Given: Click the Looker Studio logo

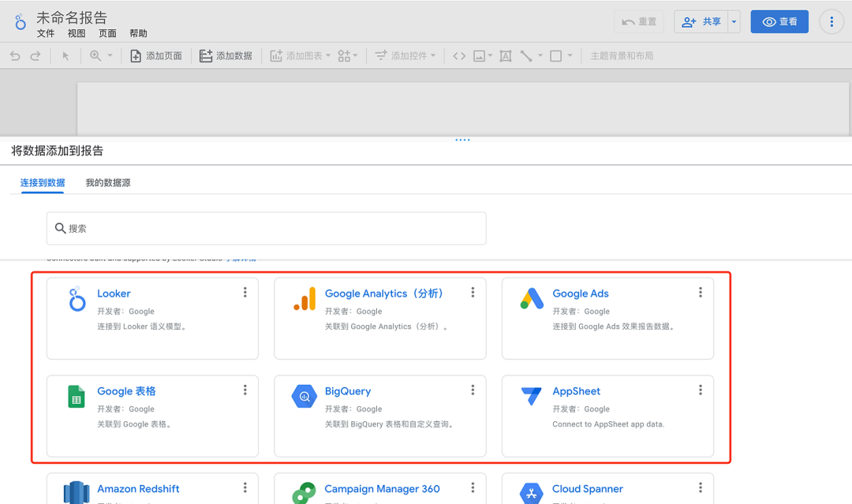Looking at the screenshot, I should tap(19, 21).
